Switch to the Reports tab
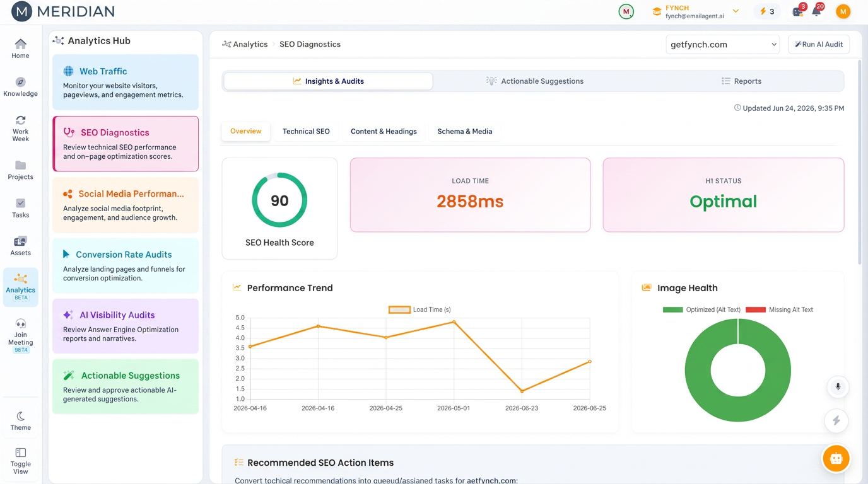 pyautogui.click(x=741, y=81)
